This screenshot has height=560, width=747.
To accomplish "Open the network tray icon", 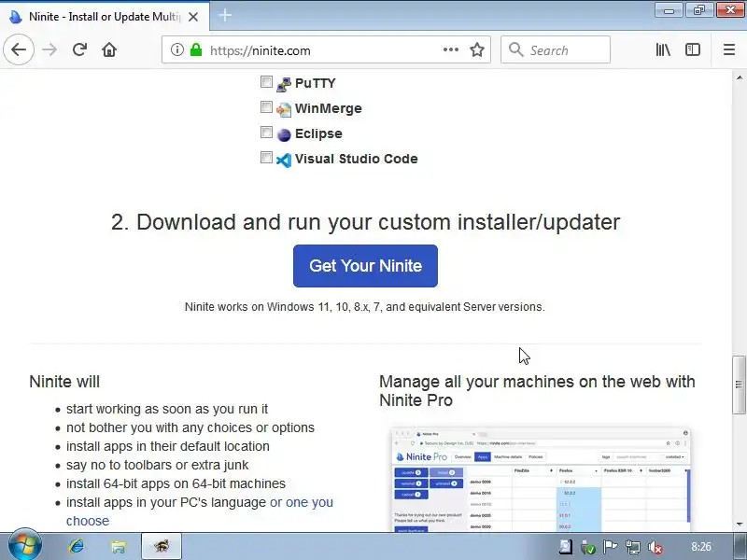I will click(633, 547).
